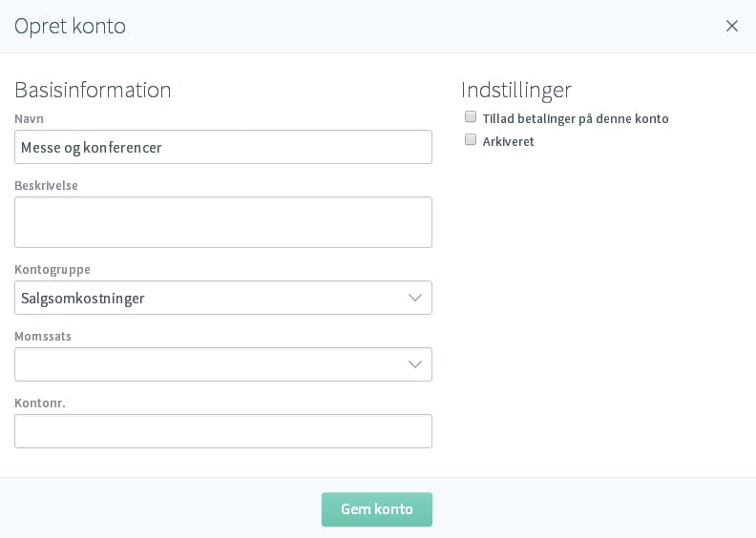Click the chevron arrow in Momssats field

414,364
